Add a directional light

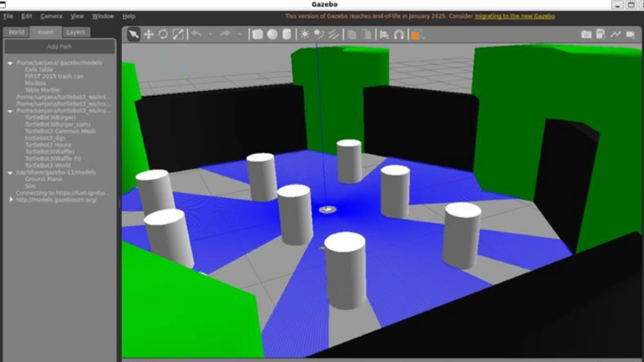pyautogui.click(x=334, y=35)
